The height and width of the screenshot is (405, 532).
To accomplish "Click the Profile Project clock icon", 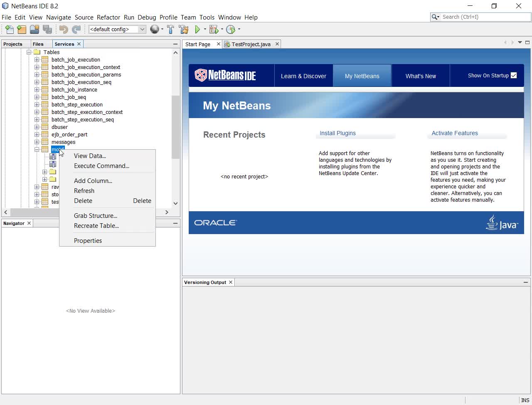I will click(x=231, y=29).
